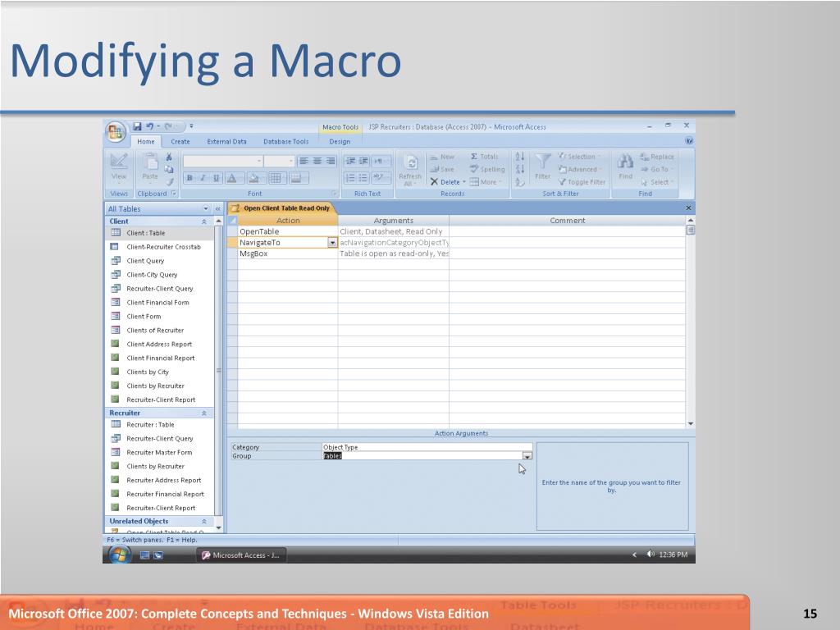Viewport: 840px width, 630px height.
Task: Open Client : Table in navigation pane
Action: point(160,233)
